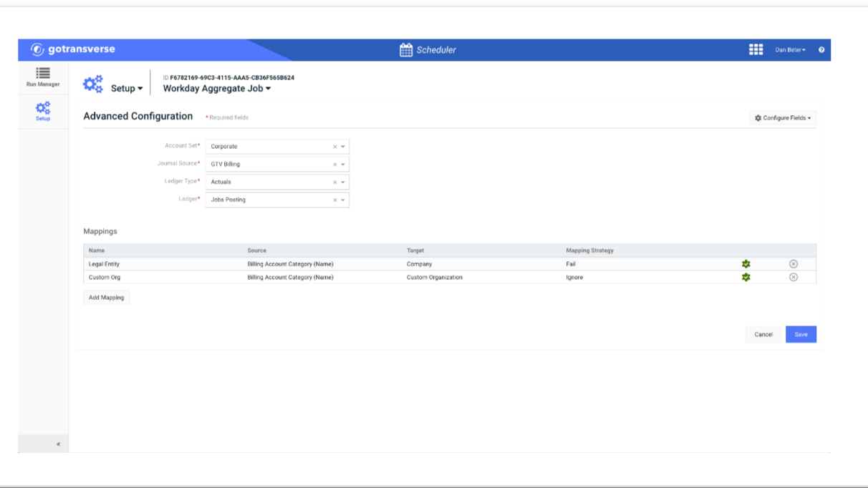Select the Setup gear in the left sidebar
This screenshot has width=868, height=488.
(42, 111)
